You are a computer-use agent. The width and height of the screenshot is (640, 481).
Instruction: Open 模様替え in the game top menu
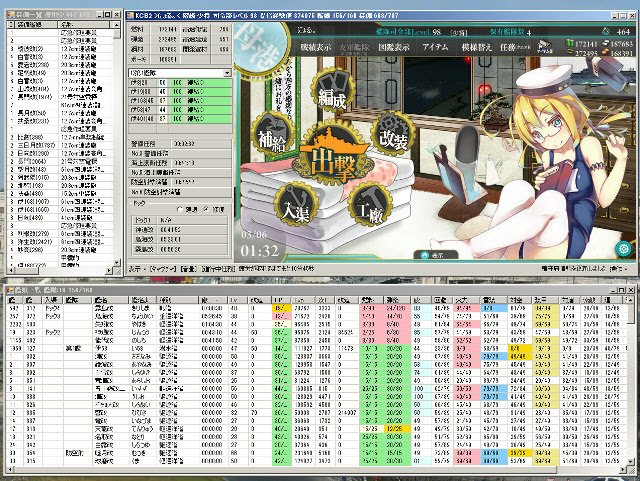pyautogui.click(x=476, y=47)
